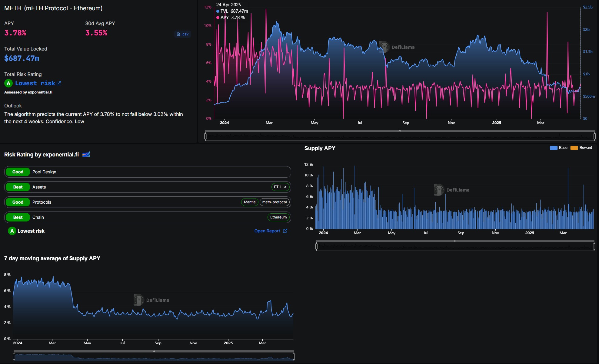Click right zoom handle of Supply APY chart
The image size is (599, 364).
(594, 247)
